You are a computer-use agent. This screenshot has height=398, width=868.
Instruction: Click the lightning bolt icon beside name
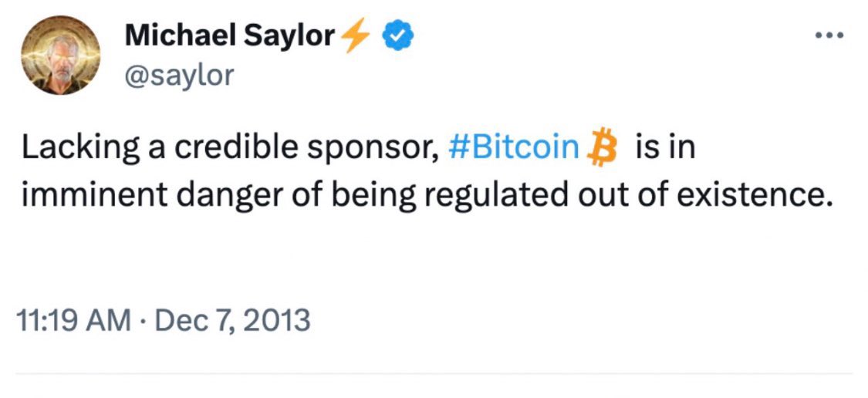(x=356, y=35)
